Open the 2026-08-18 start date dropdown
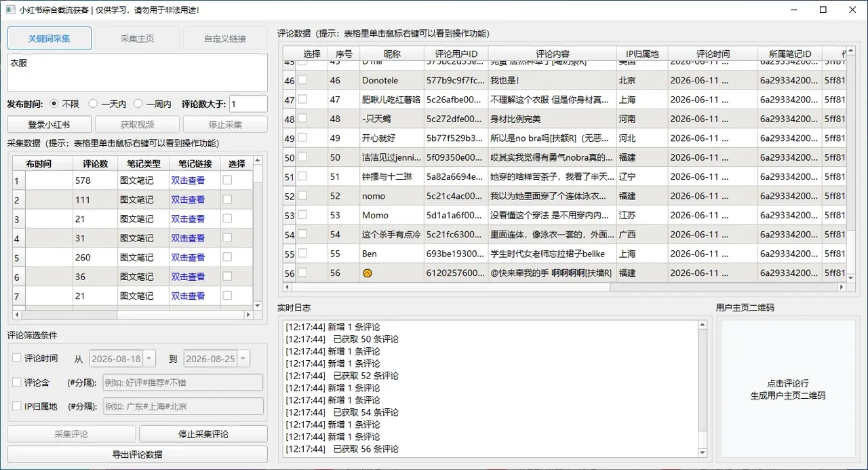 (149, 359)
